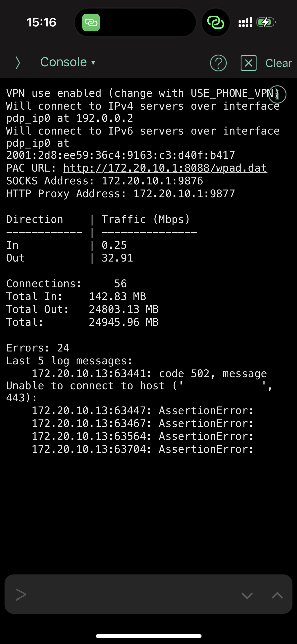Tap the charging battery indicator
Screen dimensions: 297x644
[266, 22]
